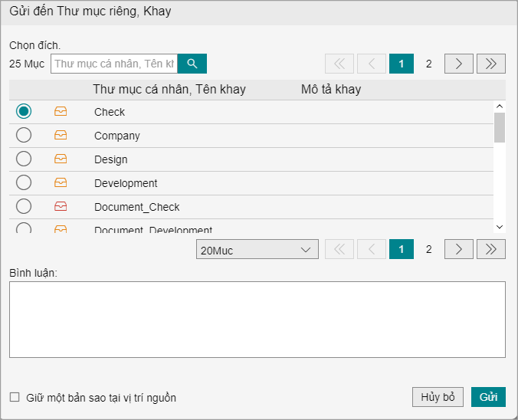Click first-page arrows in bottom pager
The height and width of the screenshot is (420, 518).
coord(339,249)
